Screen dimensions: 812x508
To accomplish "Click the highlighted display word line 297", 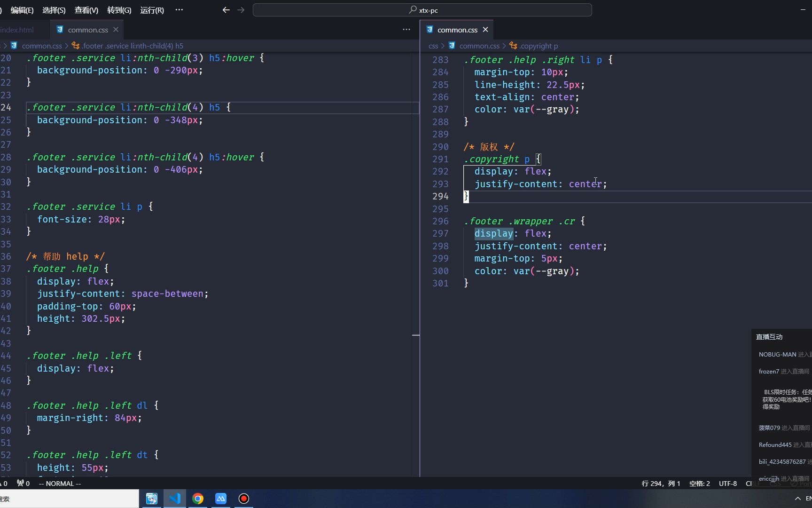I will [493, 233].
